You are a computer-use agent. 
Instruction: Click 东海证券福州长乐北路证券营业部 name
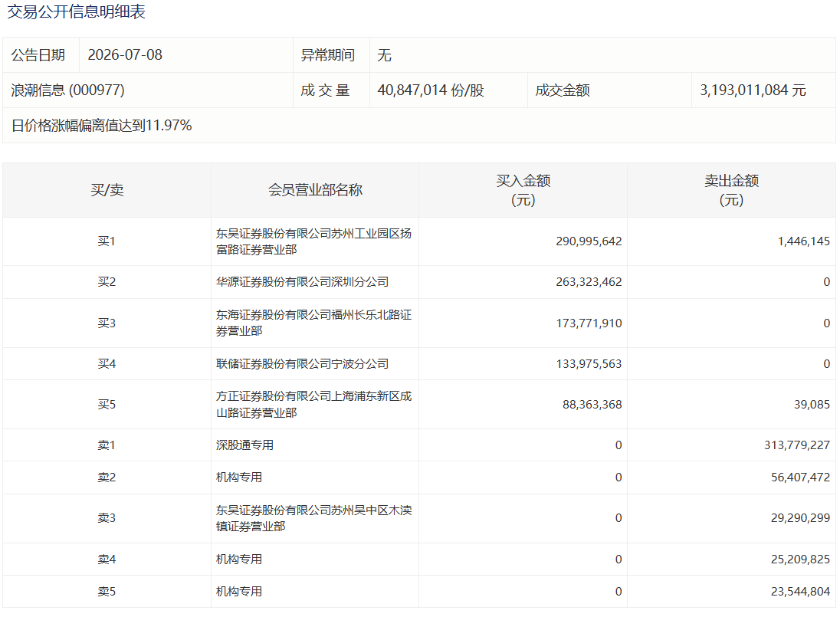[x=314, y=323]
